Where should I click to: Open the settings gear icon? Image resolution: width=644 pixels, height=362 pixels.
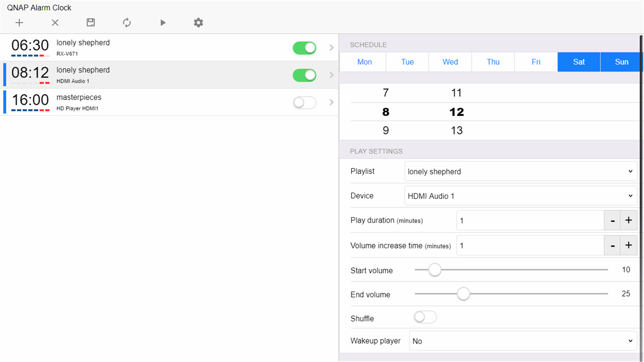198,23
